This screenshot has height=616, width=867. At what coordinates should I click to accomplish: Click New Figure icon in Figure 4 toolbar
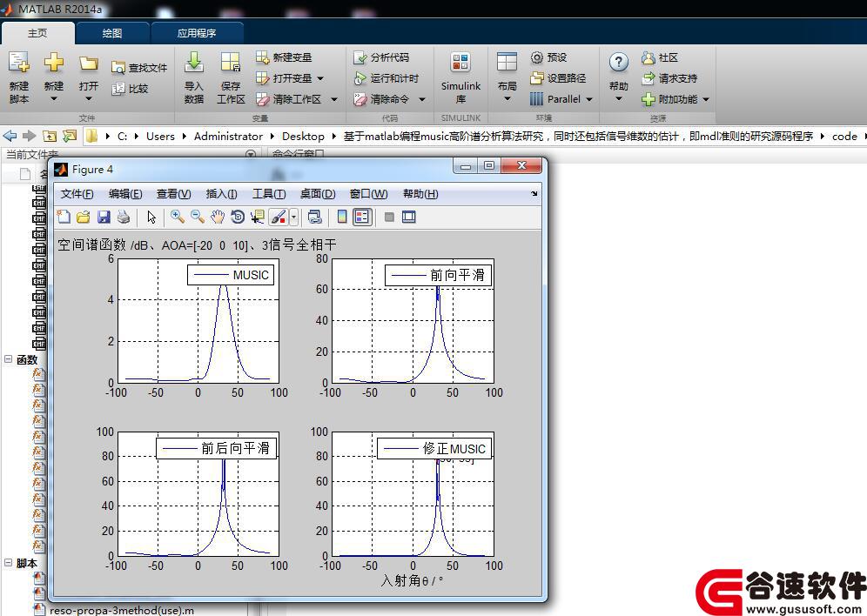pyautogui.click(x=64, y=217)
